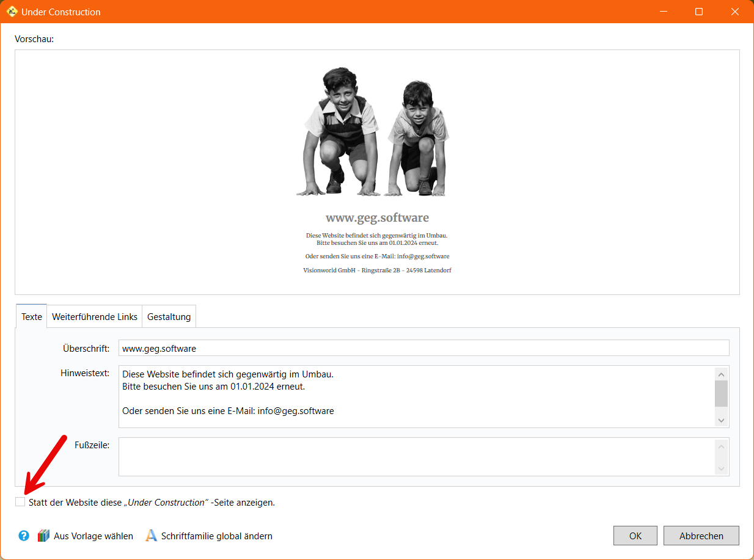The image size is (754, 560).
Task: Click the preview line with info@geg.software email
Action: pos(377,256)
